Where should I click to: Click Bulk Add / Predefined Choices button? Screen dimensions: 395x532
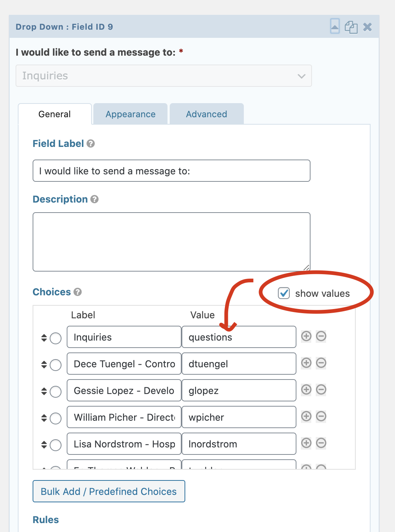(109, 491)
